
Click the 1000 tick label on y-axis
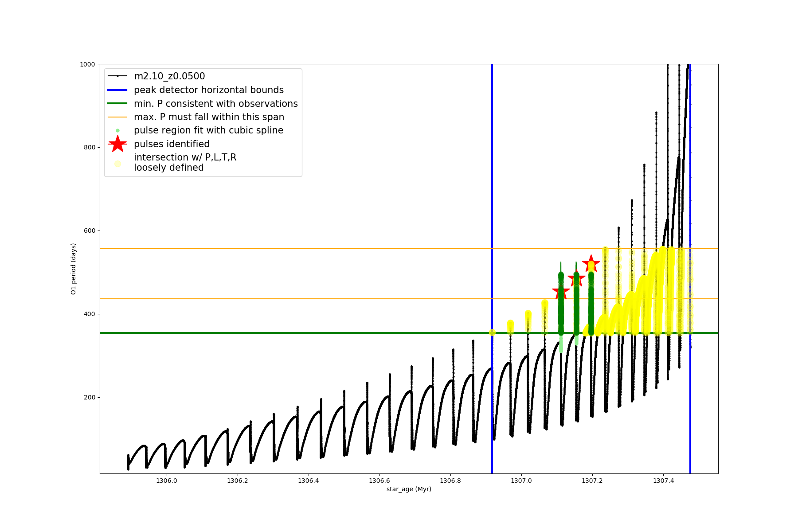87,64
